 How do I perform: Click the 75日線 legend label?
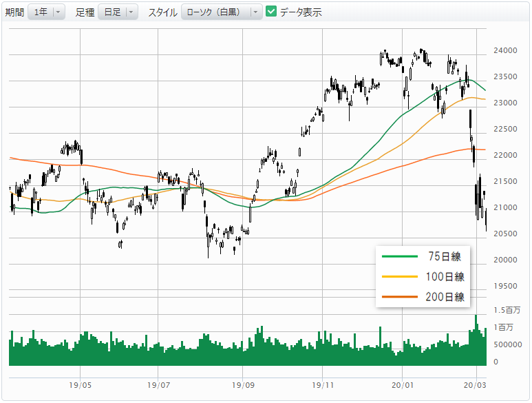coord(445,257)
